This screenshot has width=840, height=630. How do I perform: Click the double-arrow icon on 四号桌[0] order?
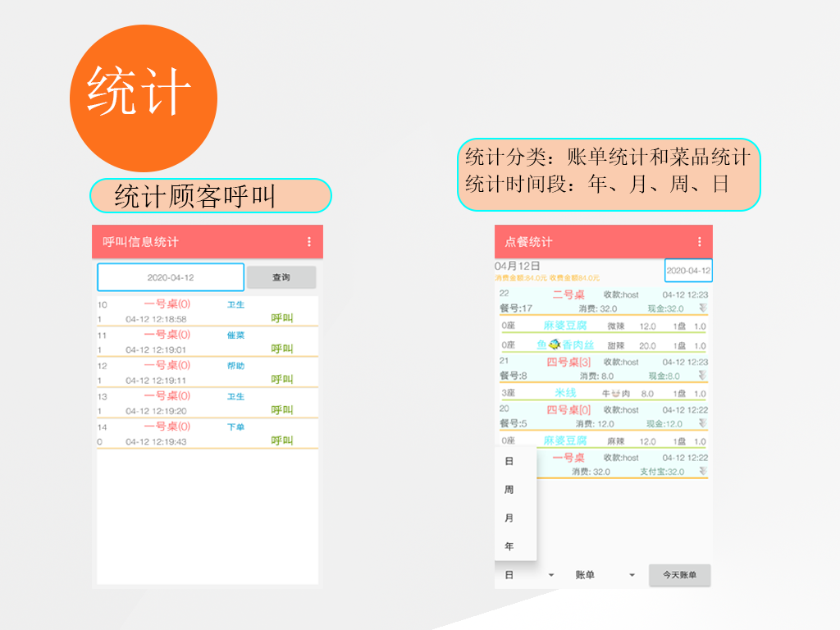pyautogui.click(x=702, y=423)
